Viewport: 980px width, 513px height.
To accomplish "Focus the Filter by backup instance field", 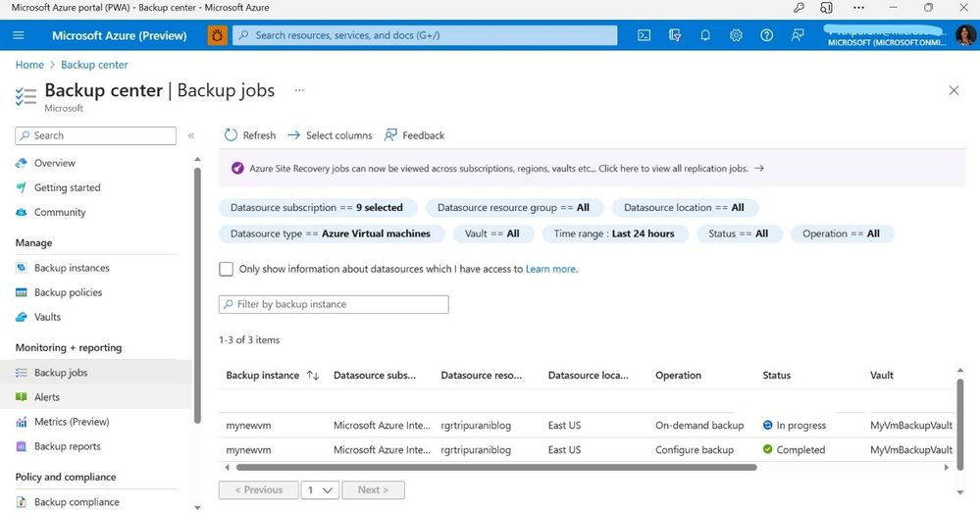I will pos(334,304).
